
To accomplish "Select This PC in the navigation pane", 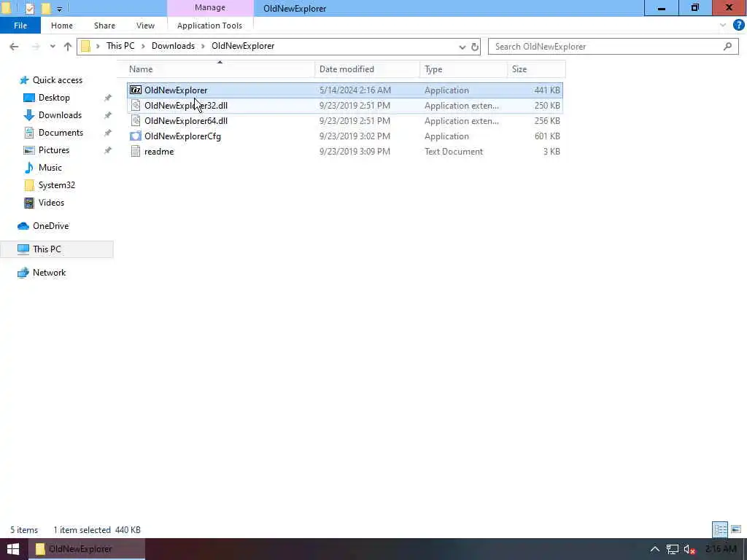I will coord(57,249).
